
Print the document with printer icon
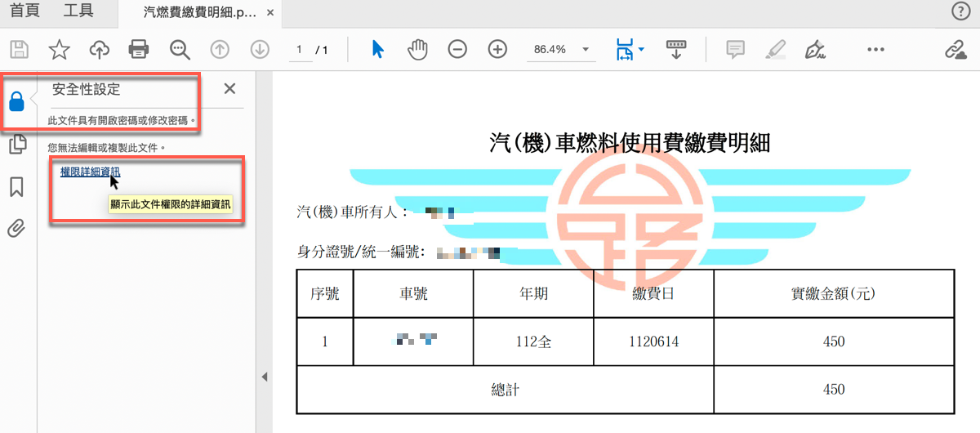click(x=139, y=50)
